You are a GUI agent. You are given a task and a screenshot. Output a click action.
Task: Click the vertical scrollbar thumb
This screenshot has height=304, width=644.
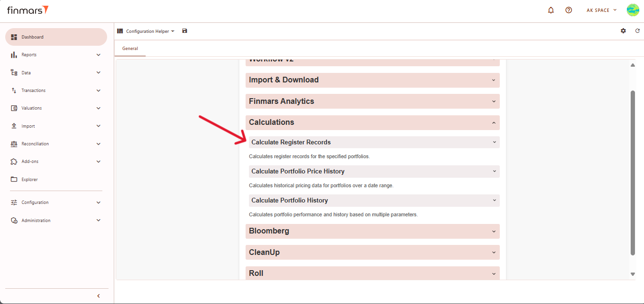(633, 172)
